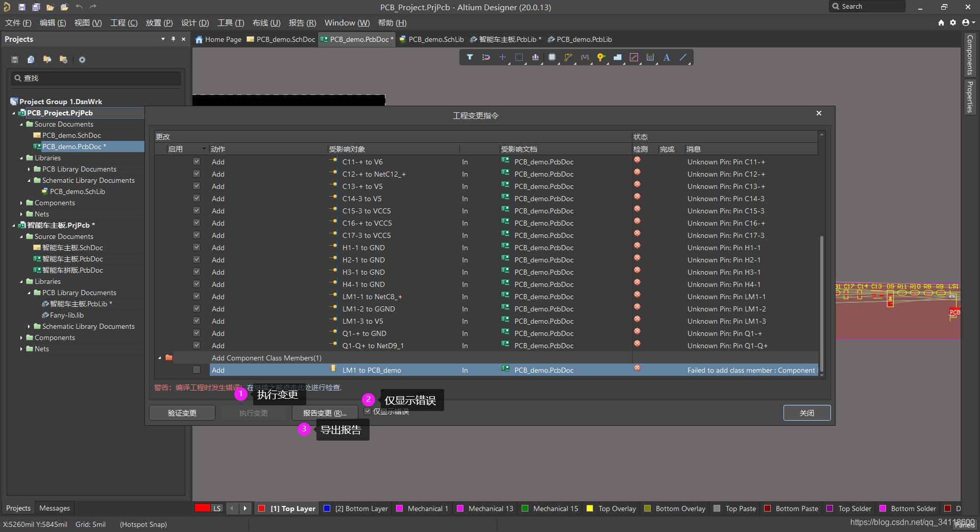Switch to the PCB_demo.SchDoc tab

pos(281,39)
